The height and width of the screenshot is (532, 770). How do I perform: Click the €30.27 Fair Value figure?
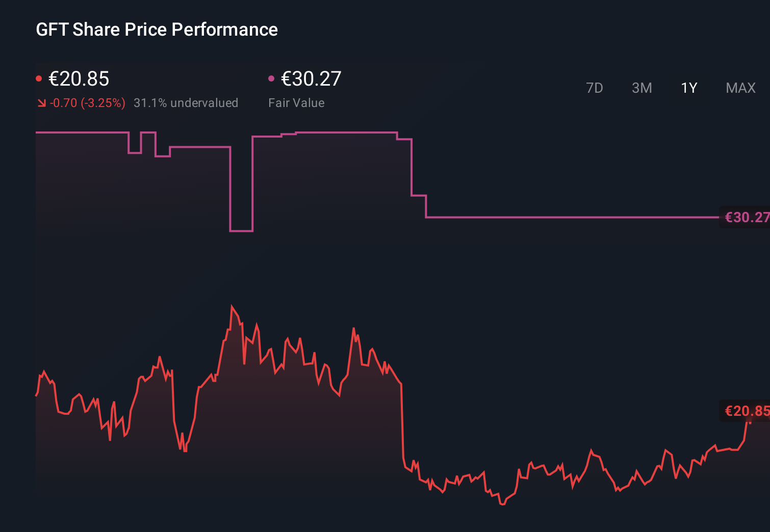[x=311, y=78]
